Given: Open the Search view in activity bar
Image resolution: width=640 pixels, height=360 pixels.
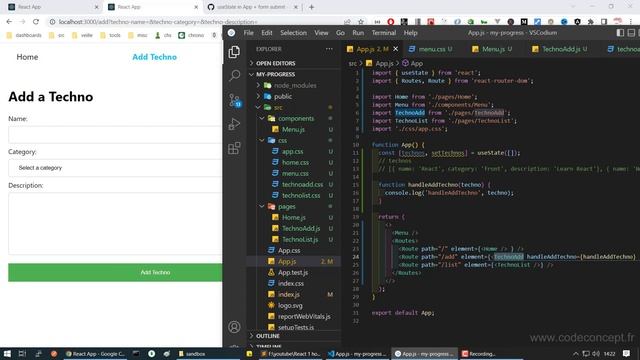Looking at the screenshot, I should pyautogui.click(x=234, y=76).
